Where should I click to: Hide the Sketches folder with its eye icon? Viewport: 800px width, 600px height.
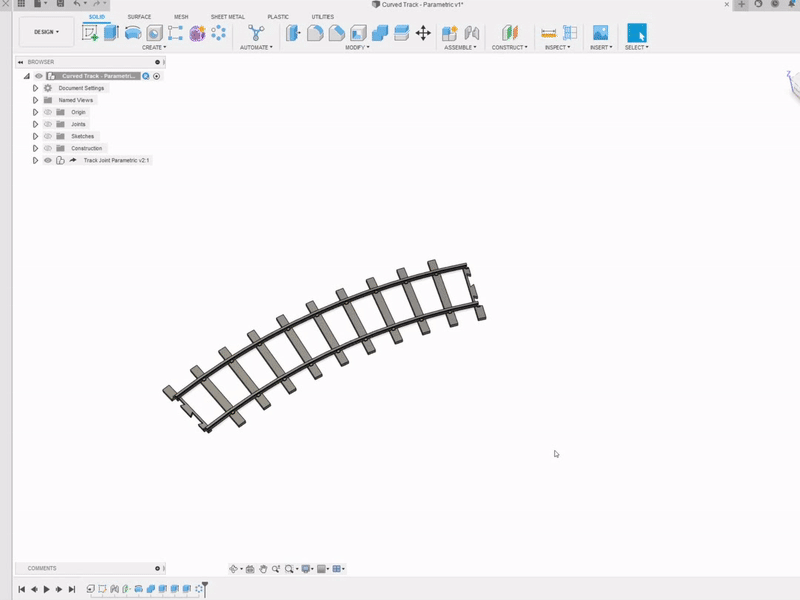coord(47,136)
